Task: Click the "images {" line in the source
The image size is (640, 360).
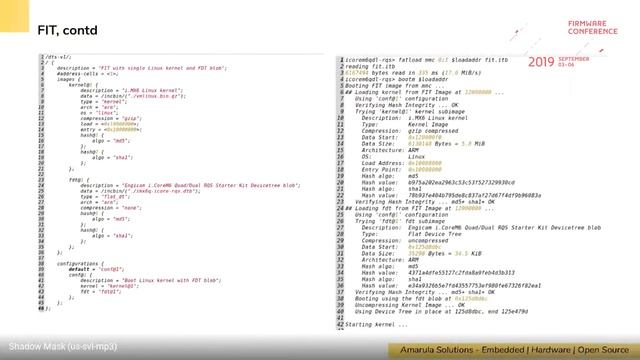Action: point(69,79)
